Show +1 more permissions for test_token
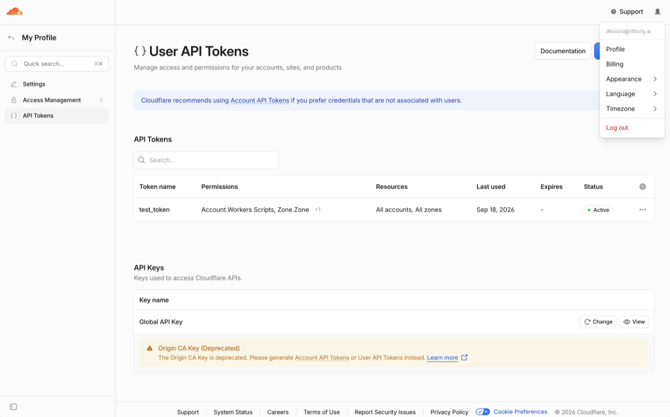The width and height of the screenshot is (670, 417). [318, 210]
